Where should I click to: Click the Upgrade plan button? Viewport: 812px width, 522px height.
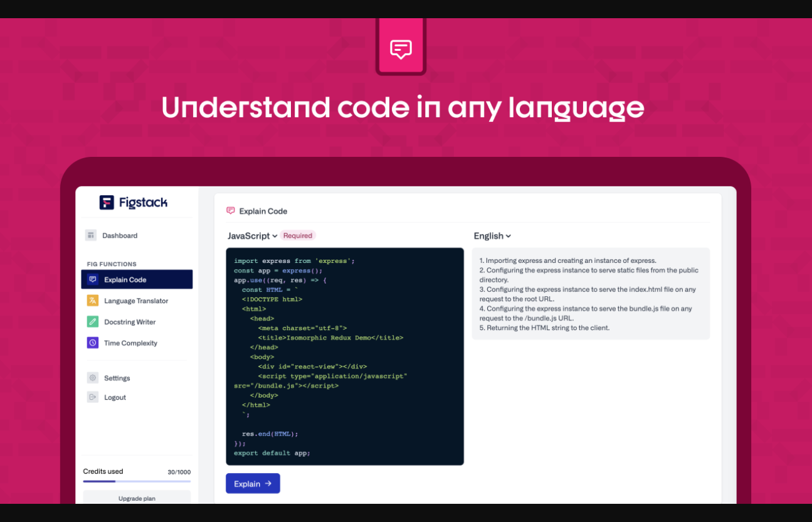coord(137,498)
